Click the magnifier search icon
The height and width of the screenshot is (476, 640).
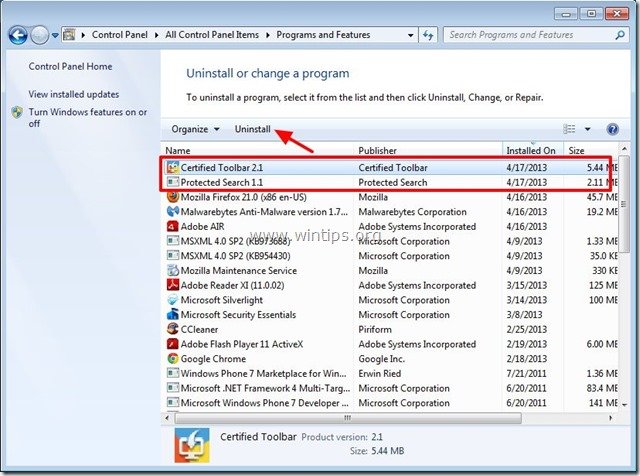620,35
